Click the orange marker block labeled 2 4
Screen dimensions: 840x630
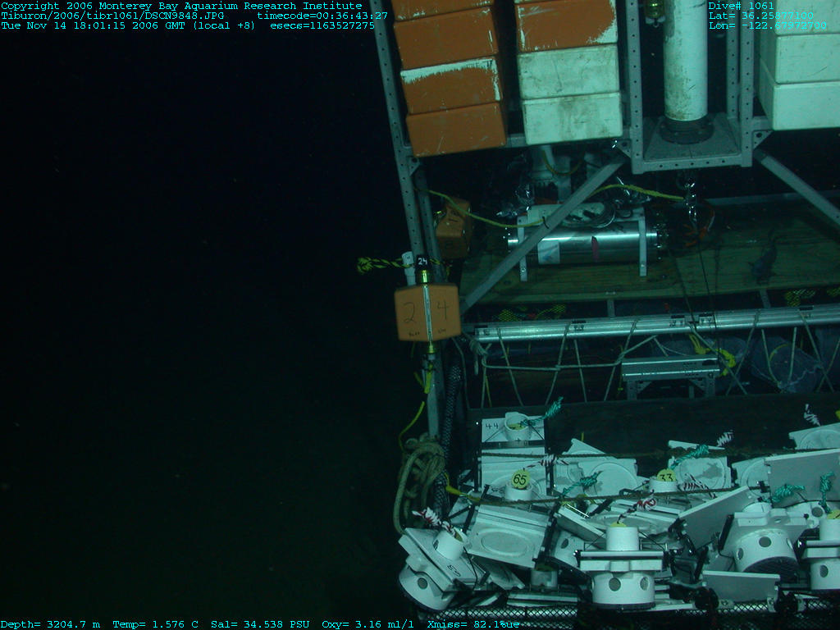427,312
